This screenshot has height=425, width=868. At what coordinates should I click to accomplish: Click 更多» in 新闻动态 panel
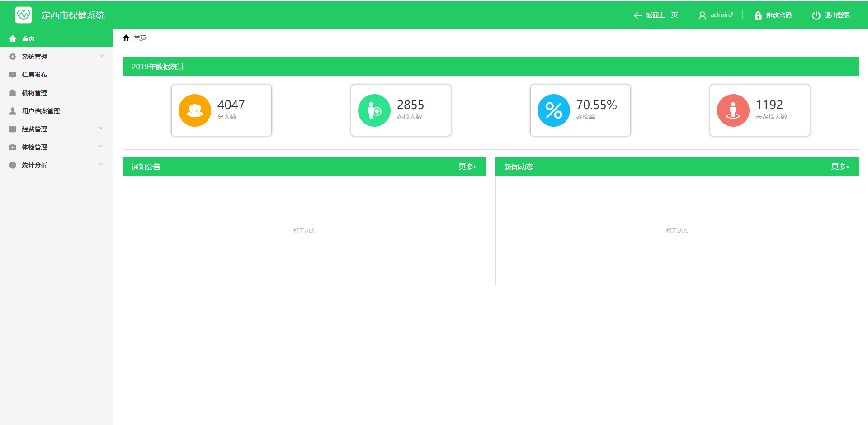840,167
